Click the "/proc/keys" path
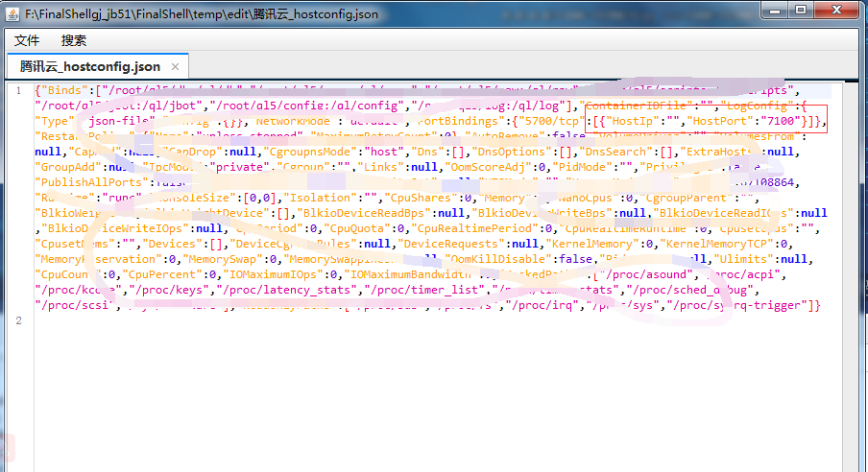 click(169, 290)
